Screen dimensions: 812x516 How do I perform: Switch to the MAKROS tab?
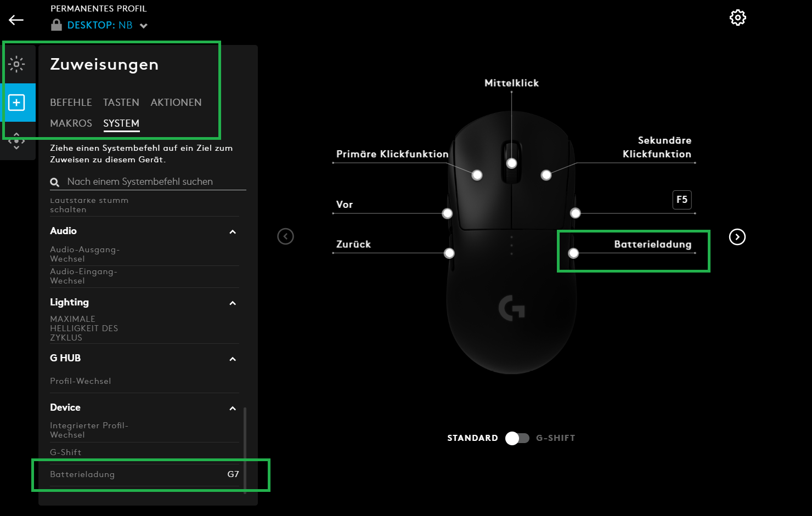(71, 123)
